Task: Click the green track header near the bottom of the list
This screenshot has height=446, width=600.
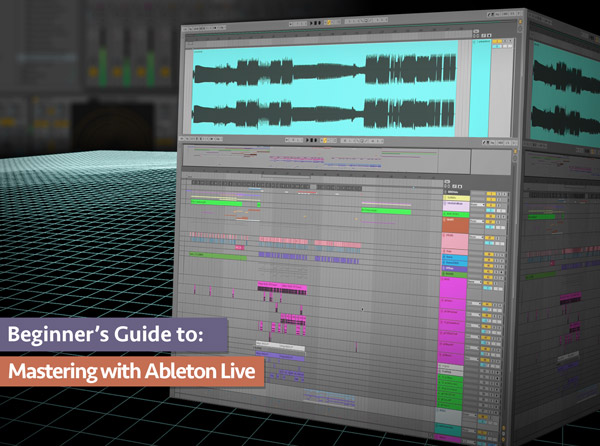Action: (456, 386)
